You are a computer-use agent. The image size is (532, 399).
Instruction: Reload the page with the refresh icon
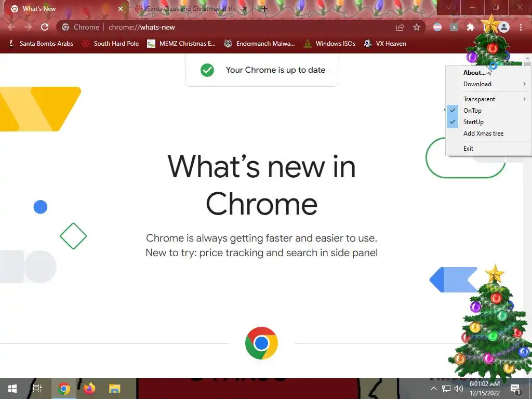[45, 27]
